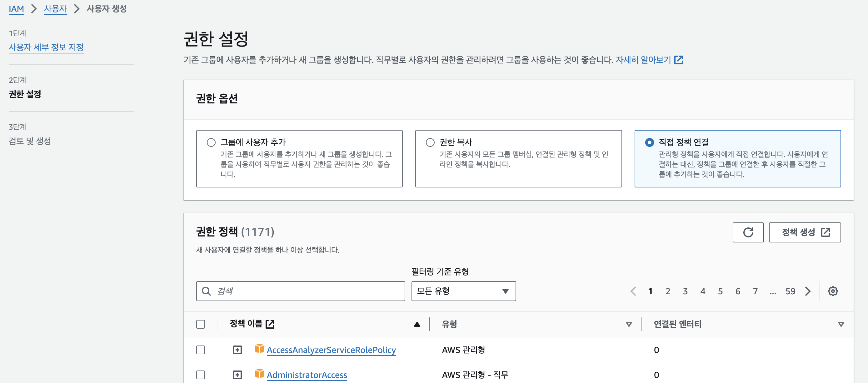Click the next page arrow in pagination
Image resolution: width=868 pixels, height=383 pixels.
(x=808, y=291)
